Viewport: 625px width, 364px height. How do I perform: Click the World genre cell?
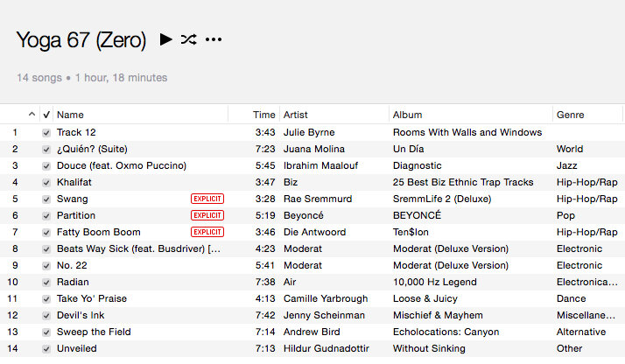570,149
